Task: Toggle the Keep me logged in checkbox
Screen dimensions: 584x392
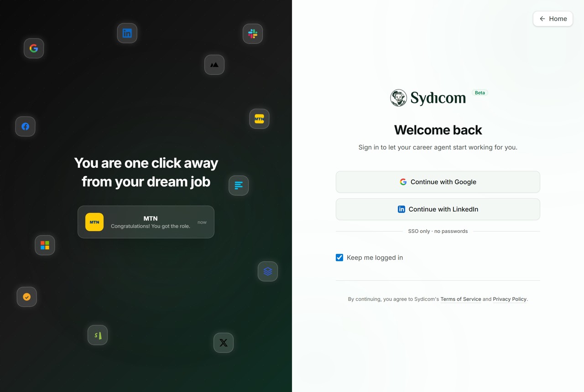Action: click(x=339, y=258)
